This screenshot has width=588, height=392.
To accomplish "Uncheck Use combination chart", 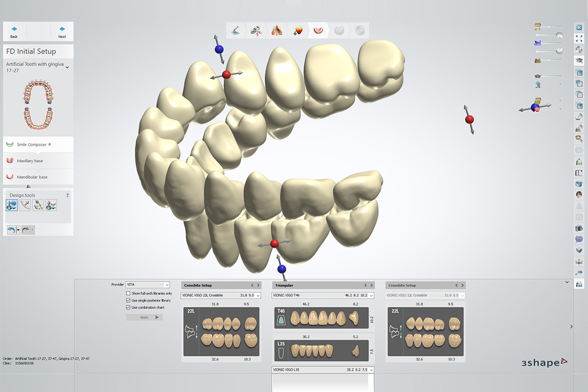I will [128, 307].
